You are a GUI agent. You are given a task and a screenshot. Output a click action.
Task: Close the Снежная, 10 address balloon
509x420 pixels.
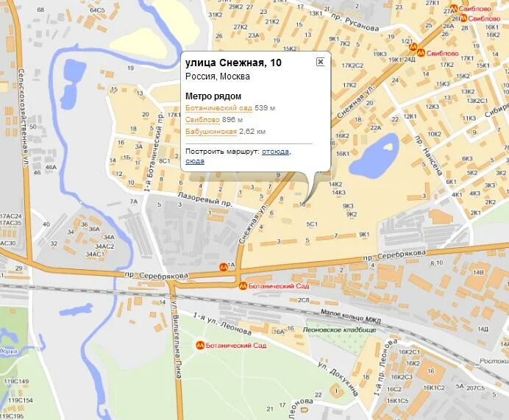tap(321, 62)
